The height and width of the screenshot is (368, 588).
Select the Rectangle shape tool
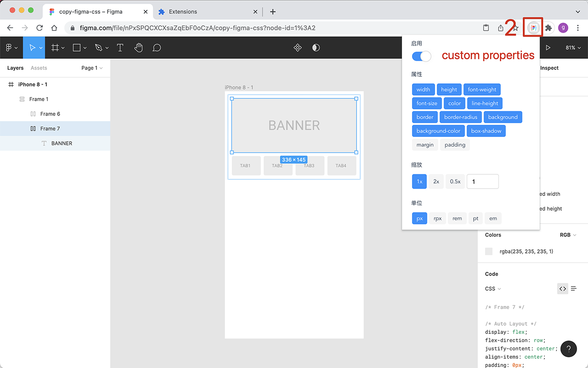(76, 47)
